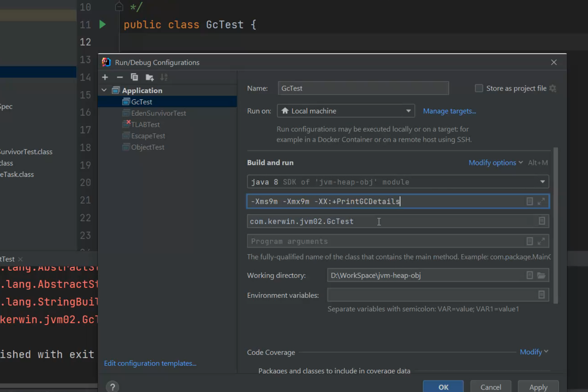Select eTask.class in project tree
The width and height of the screenshot is (588, 392).
coord(17,174)
